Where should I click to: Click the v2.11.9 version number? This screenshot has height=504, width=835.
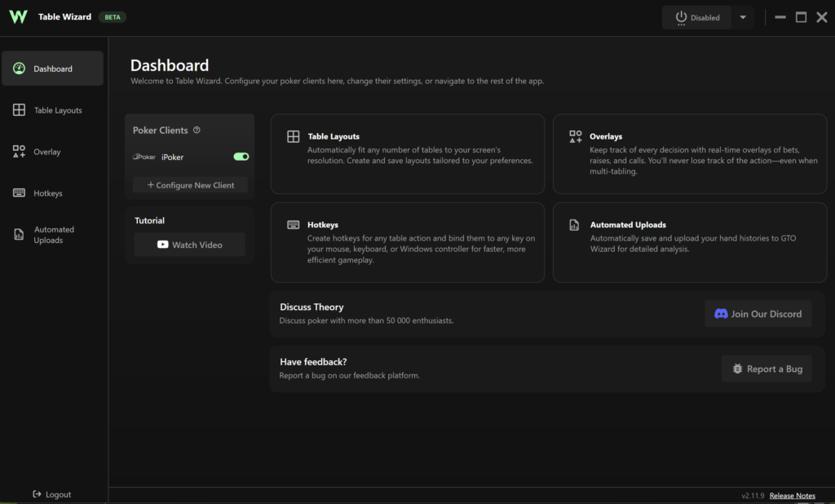753,496
